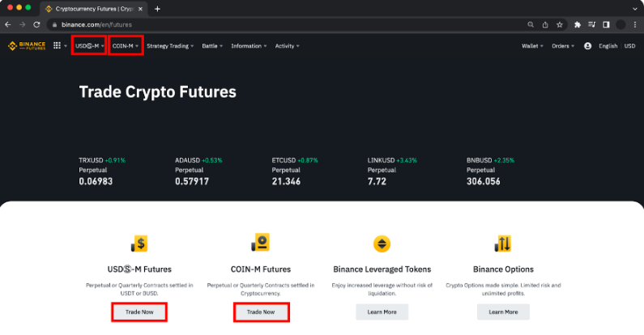644x335 pixels.
Task: Click the Binance Options heading
Action: 503,269
